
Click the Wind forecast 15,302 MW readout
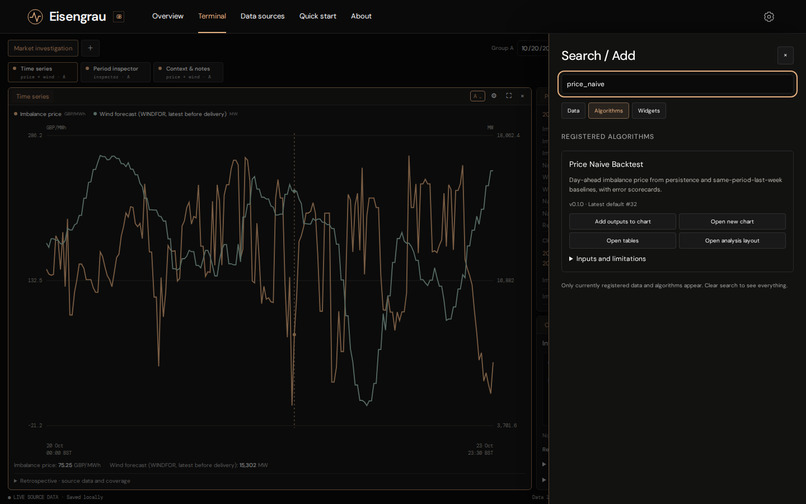point(189,465)
